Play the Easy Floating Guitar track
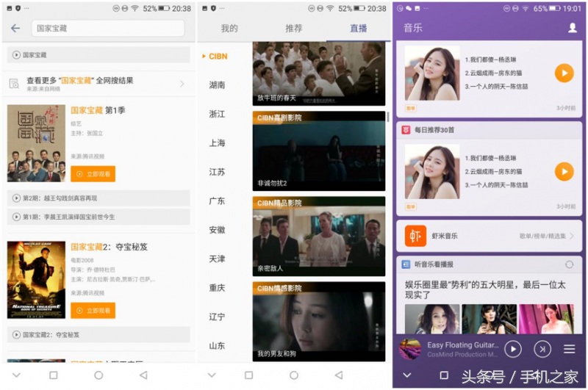Image resolution: width=588 pixels, height=390 pixels. [513, 350]
